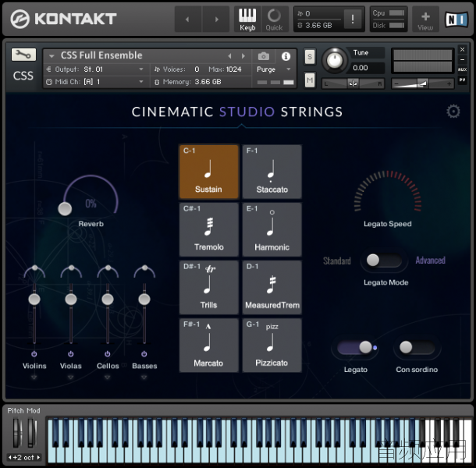476x468 pixels.
Task: Click the Tune knob
Action: point(335,61)
